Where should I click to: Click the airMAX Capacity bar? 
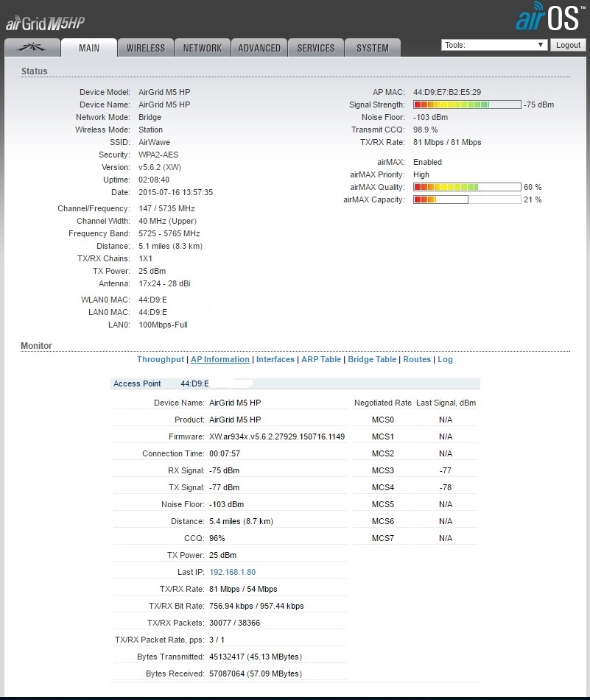tap(467, 199)
